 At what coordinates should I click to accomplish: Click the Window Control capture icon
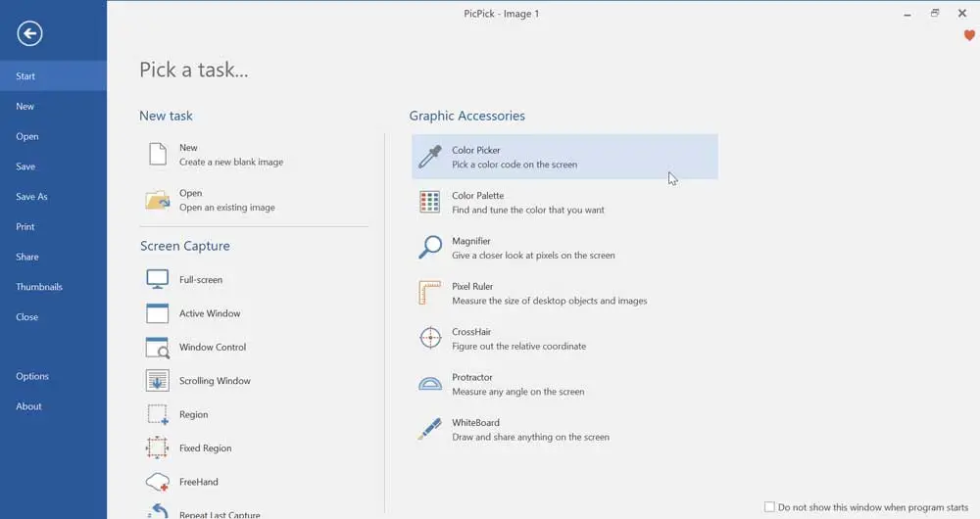tap(158, 348)
